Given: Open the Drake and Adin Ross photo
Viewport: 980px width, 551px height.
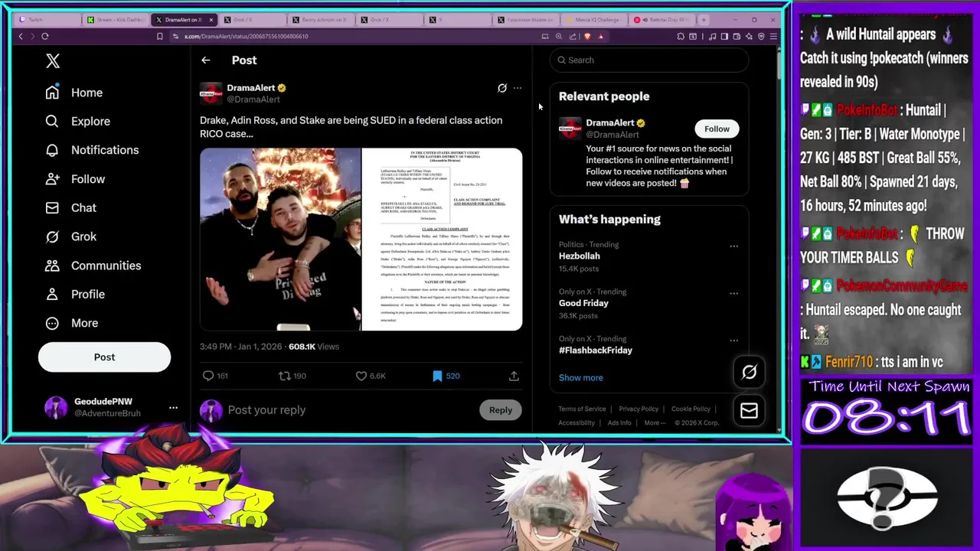Looking at the screenshot, I should [280, 240].
